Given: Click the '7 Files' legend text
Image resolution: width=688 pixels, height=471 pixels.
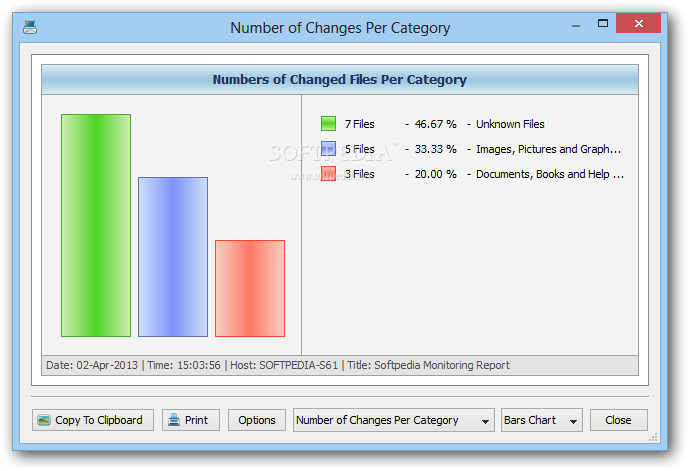Looking at the screenshot, I should point(359,124).
